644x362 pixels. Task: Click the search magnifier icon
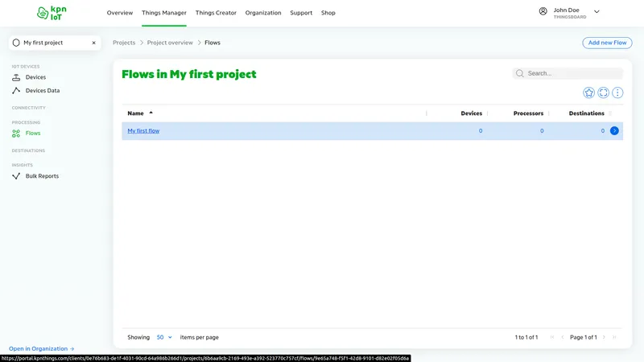[x=520, y=73]
